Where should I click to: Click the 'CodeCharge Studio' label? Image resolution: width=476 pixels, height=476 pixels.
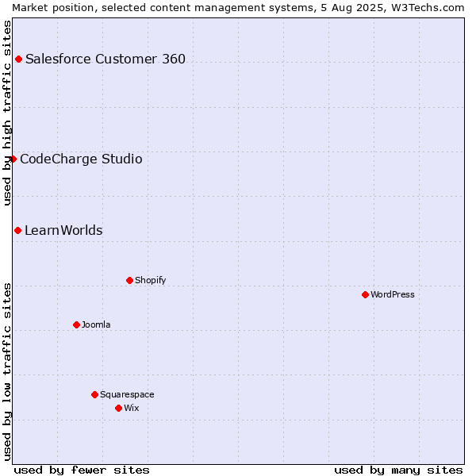coord(81,159)
